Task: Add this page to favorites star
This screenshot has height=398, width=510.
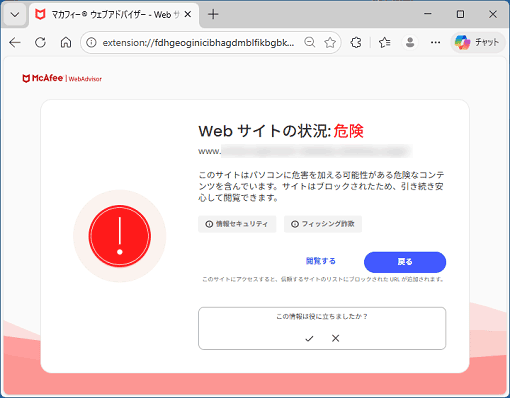Action: [330, 42]
